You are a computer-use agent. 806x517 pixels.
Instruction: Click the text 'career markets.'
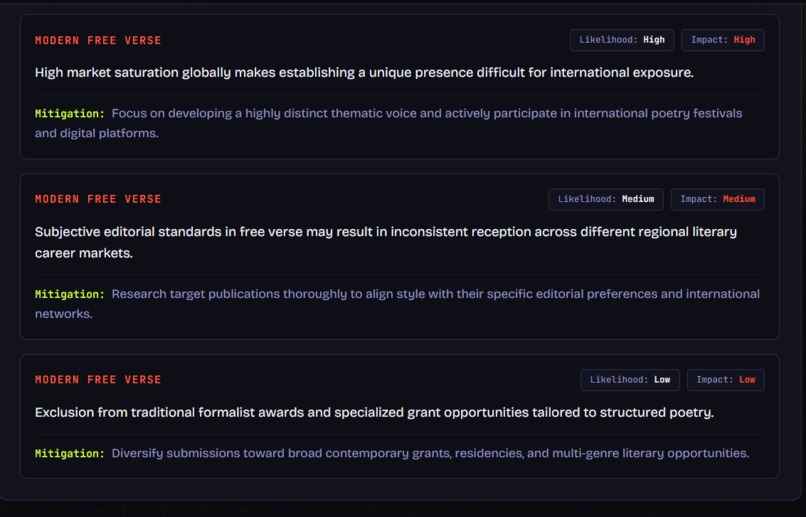point(84,253)
